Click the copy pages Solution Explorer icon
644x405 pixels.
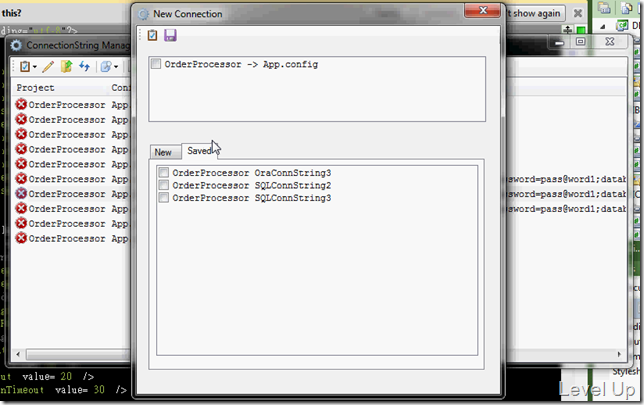[x=627, y=8]
